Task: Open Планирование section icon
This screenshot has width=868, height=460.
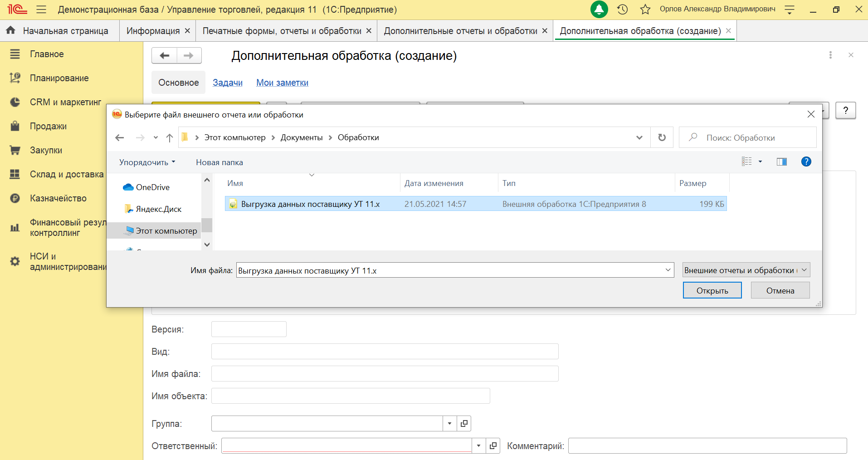Action: point(15,78)
